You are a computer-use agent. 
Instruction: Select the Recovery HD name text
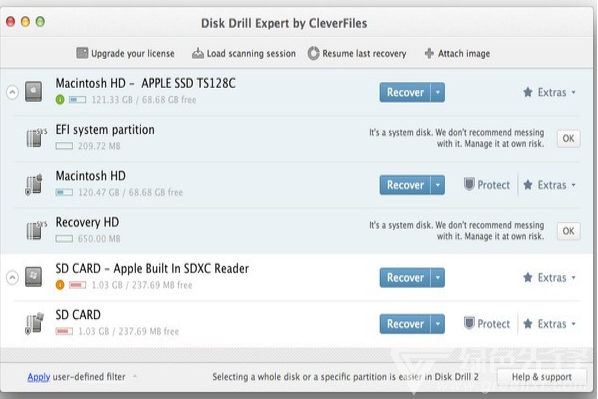[x=87, y=222]
